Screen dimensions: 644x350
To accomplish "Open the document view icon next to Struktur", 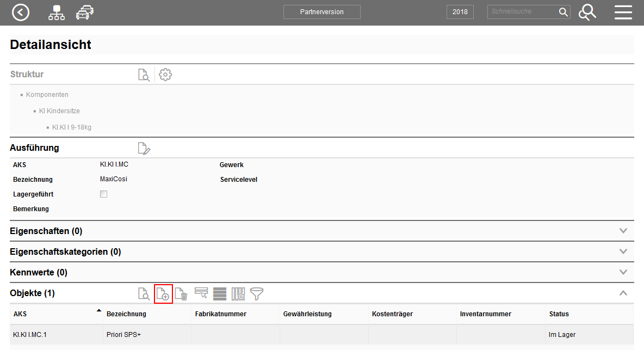I will [144, 75].
